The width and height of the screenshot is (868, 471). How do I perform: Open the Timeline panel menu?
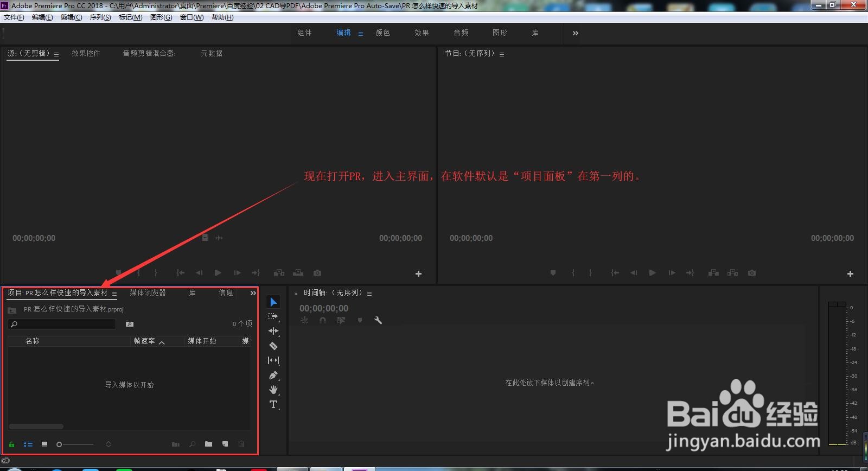point(369,294)
